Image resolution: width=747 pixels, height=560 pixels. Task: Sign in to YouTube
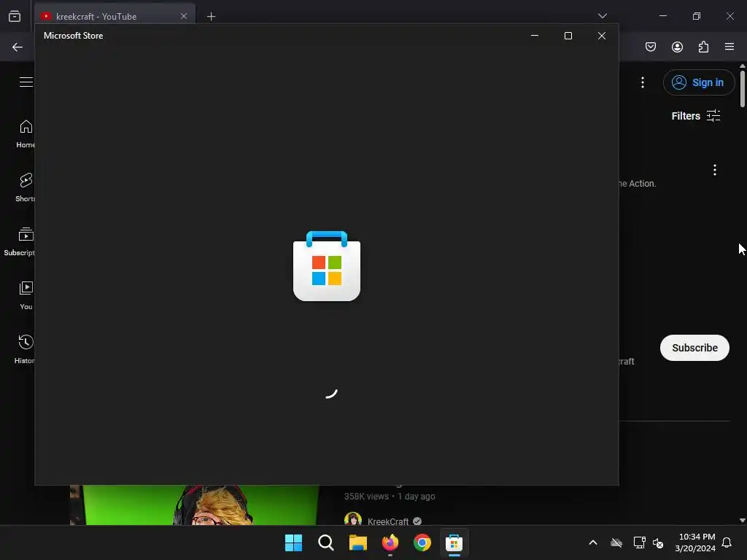698,82
